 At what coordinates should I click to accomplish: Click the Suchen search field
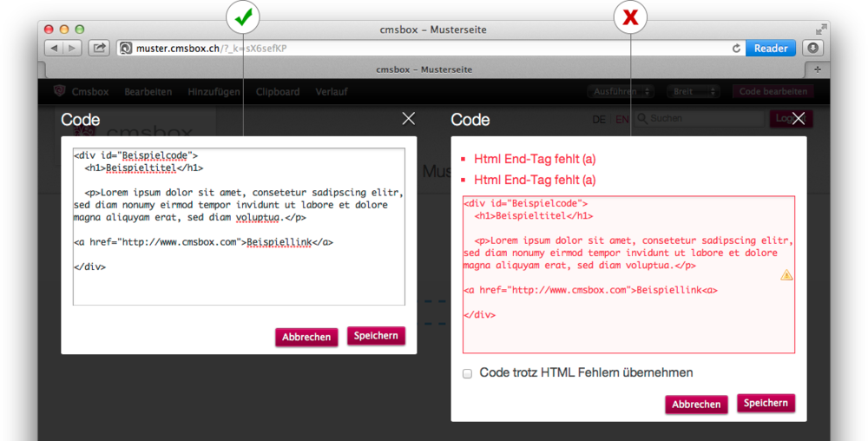click(x=700, y=118)
